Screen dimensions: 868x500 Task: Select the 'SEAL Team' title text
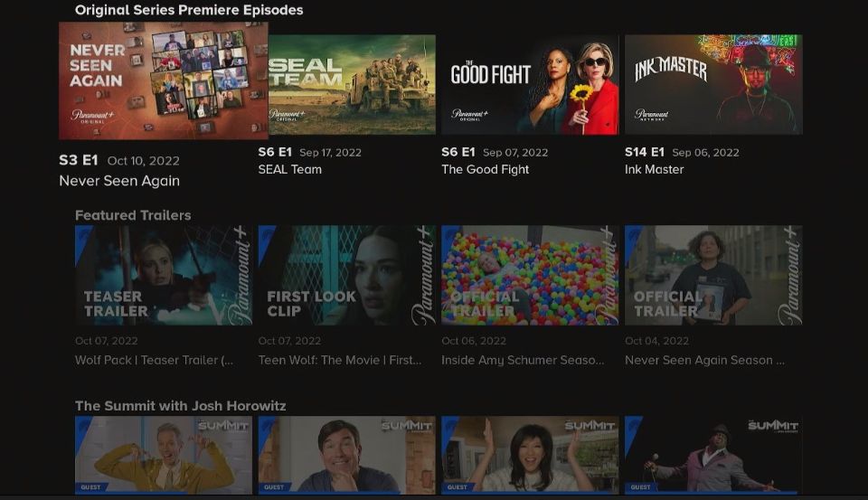click(289, 169)
